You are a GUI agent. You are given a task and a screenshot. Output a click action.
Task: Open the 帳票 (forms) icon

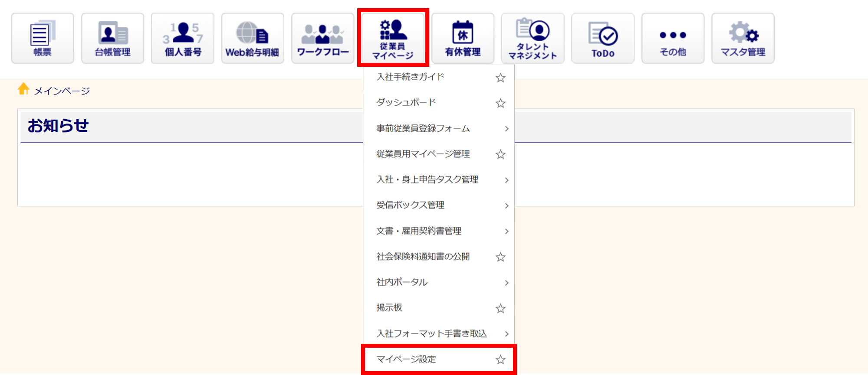point(43,38)
